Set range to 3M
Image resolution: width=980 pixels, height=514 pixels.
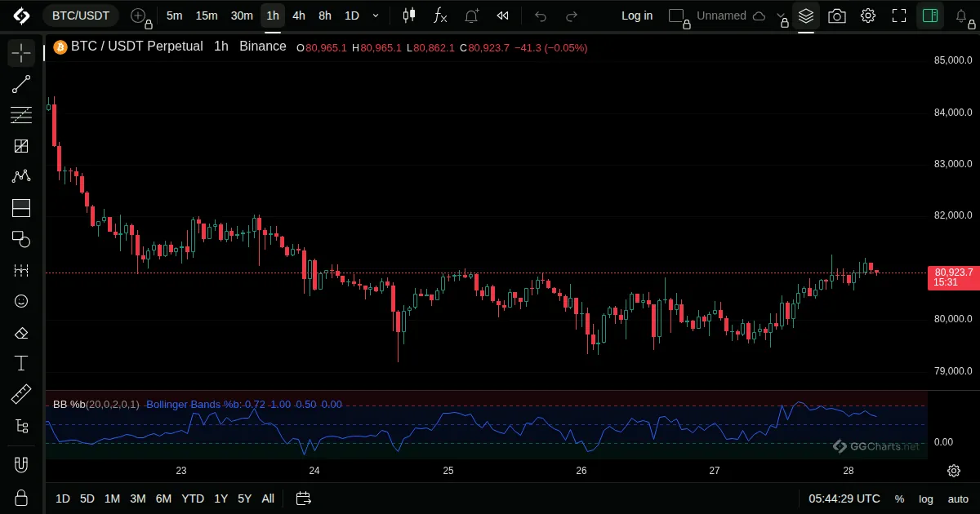tap(138, 498)
